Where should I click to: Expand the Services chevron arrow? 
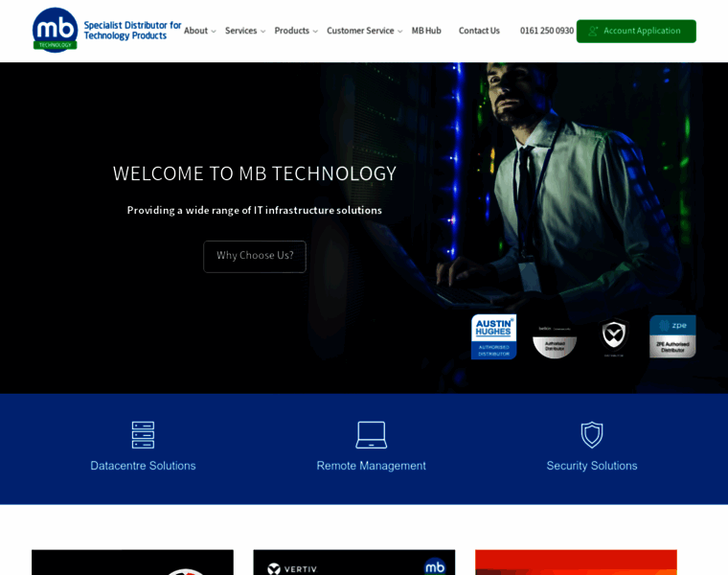tap(262, 32)
